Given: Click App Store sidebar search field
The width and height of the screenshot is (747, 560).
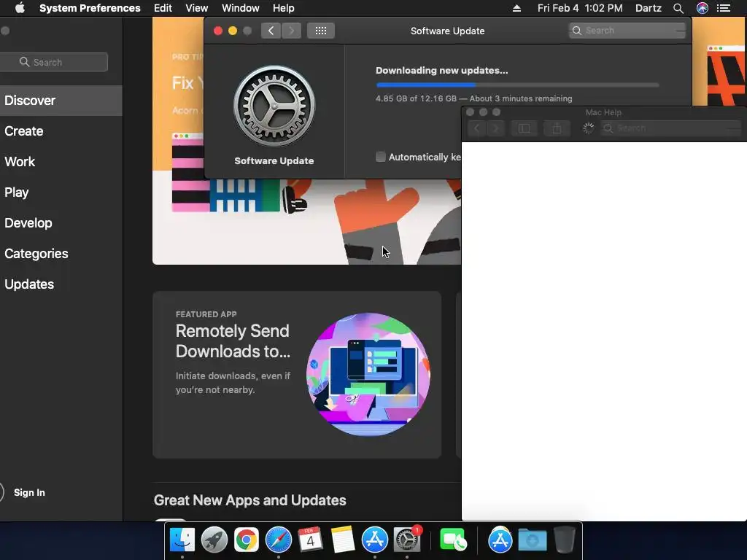Looking at the screenshot, I should 54,62.
